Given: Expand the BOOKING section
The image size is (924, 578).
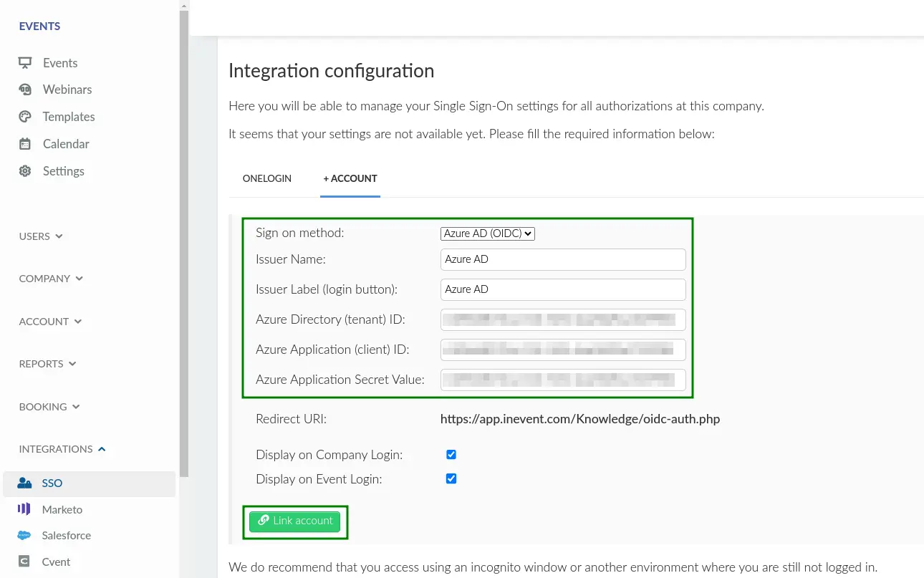Looking at the screenshot, I should coord(49,407).
